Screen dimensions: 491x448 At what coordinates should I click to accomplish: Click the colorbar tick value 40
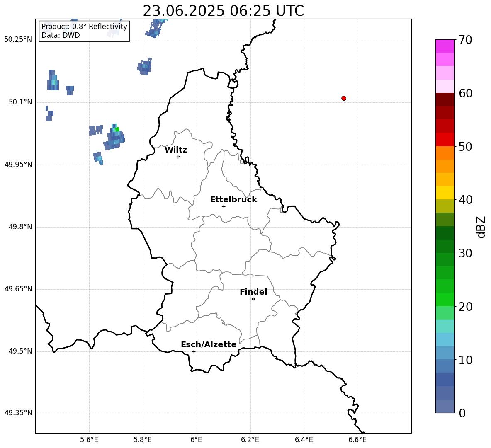(x=465, y=200)
